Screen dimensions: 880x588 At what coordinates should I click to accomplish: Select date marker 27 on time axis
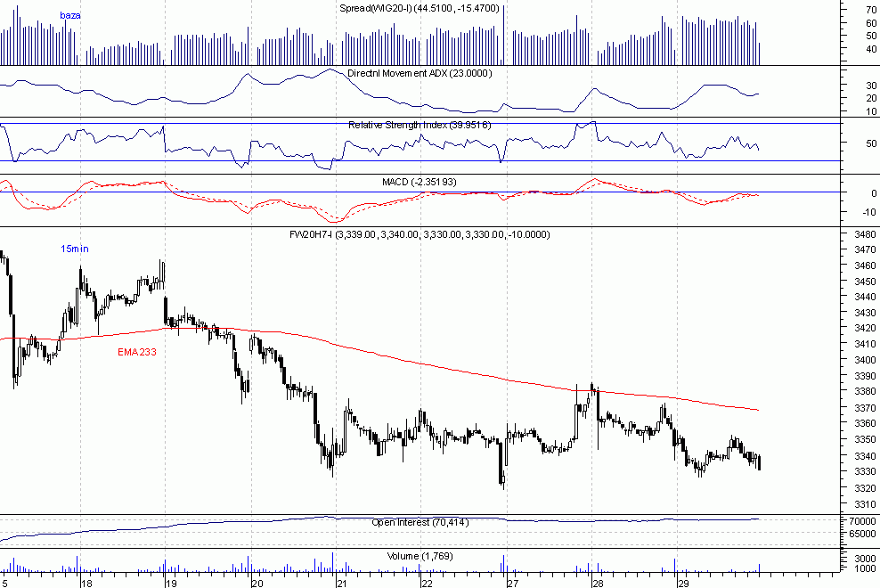(512, 583)
